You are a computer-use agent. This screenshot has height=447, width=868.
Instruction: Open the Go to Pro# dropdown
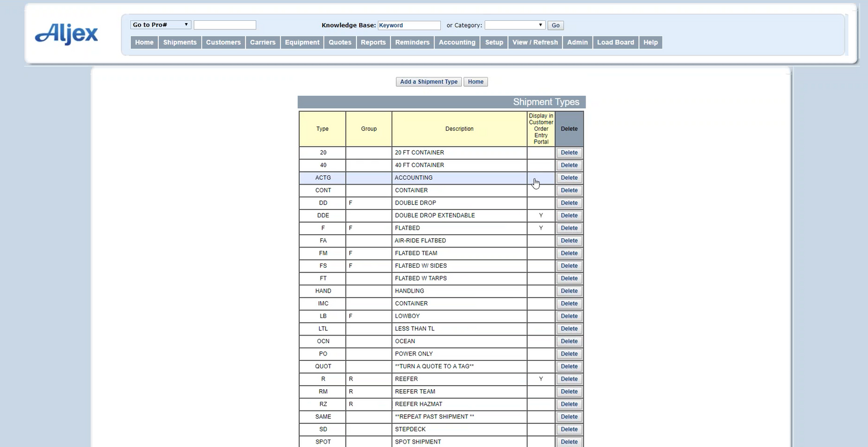coord(161,25)
